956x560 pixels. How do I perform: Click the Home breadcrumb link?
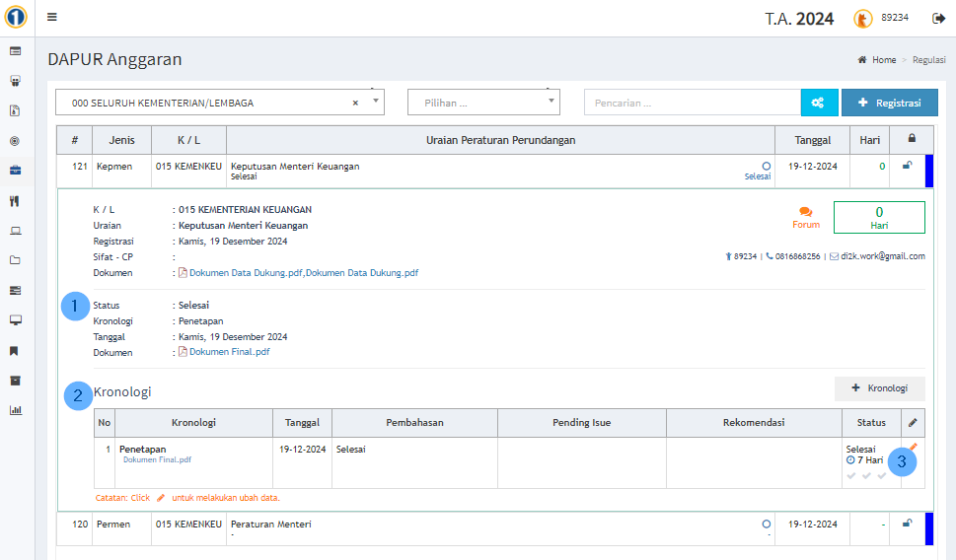[x=883, y=60]
